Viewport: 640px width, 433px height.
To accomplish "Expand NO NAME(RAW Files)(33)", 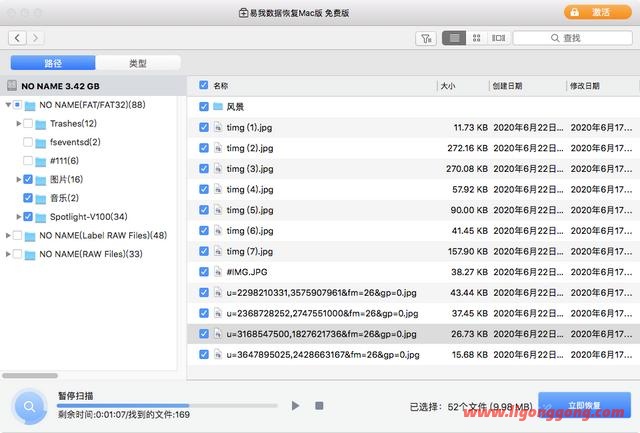I will tap(8, 254).
